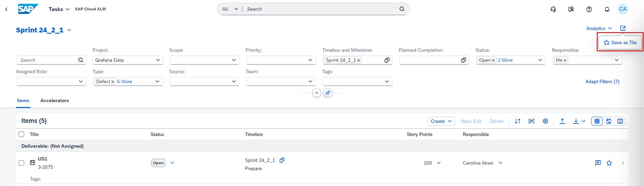The height and width of the screenshot is (186, 644).
Task: Open comments icon for US1 row
Action: pos(598,163)
